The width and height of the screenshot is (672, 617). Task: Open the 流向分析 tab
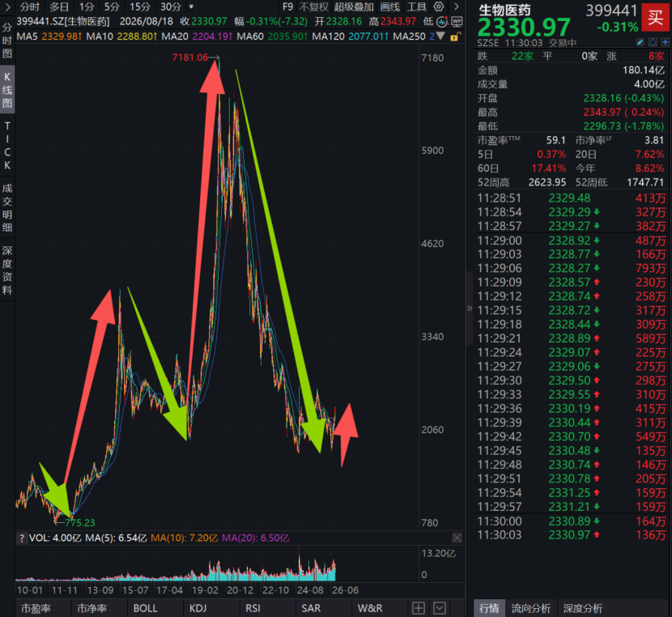click(530, 608)
